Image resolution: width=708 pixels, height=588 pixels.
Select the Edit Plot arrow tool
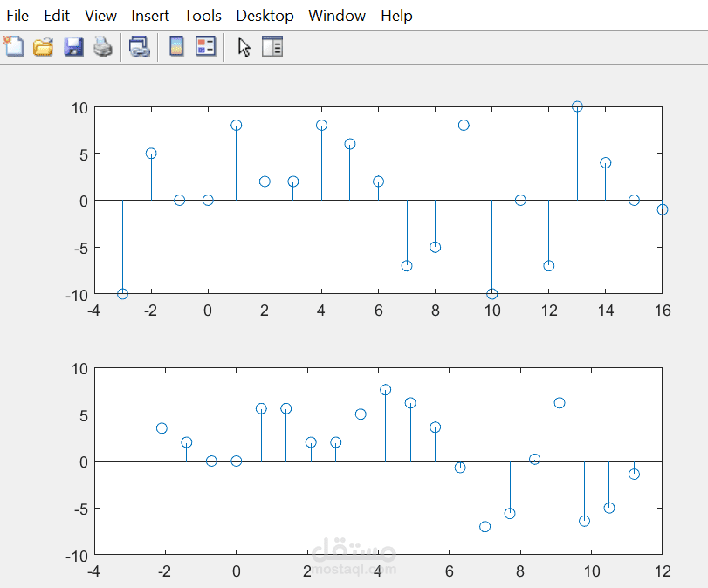pyautogui.click(x=244, y=47)
